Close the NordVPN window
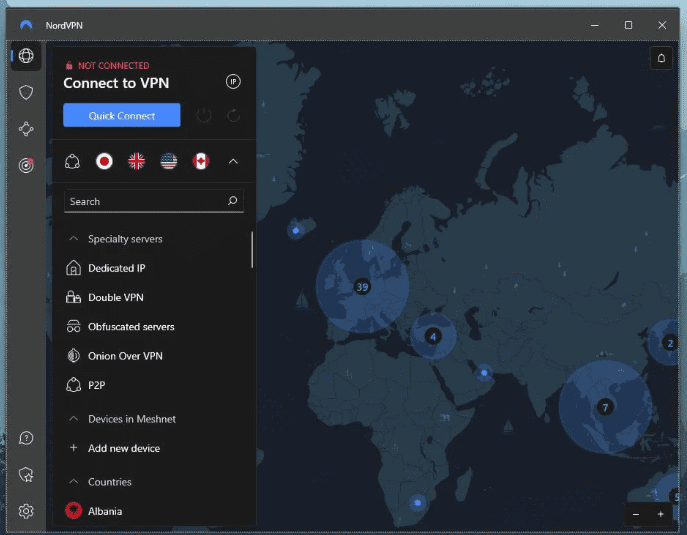Image resolution: width=687 pixels, height=535 pixels. [662, 25]
